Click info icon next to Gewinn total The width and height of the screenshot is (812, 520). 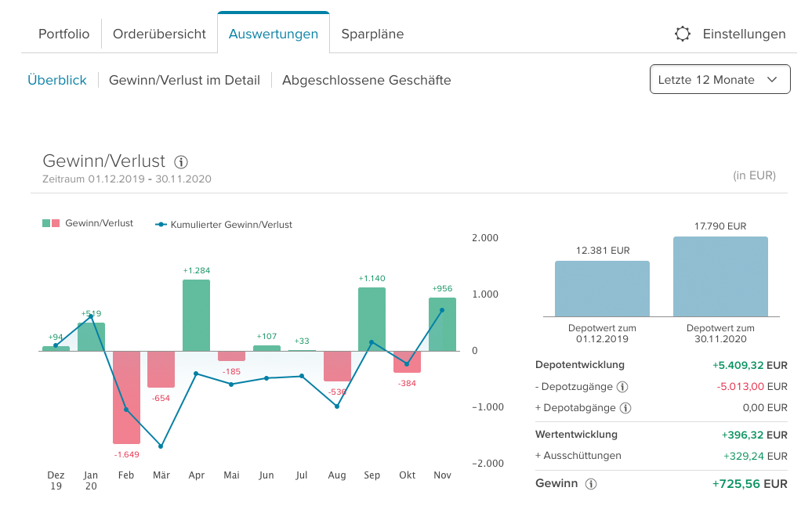click(x=591, y=484)
